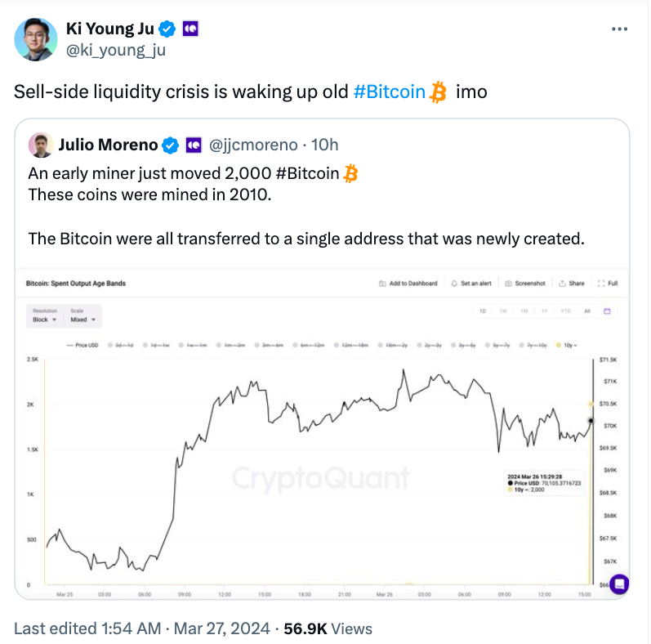Click the Set an alert bell
The height and width of the screenshot is (644, 651).
pos(471,284)
